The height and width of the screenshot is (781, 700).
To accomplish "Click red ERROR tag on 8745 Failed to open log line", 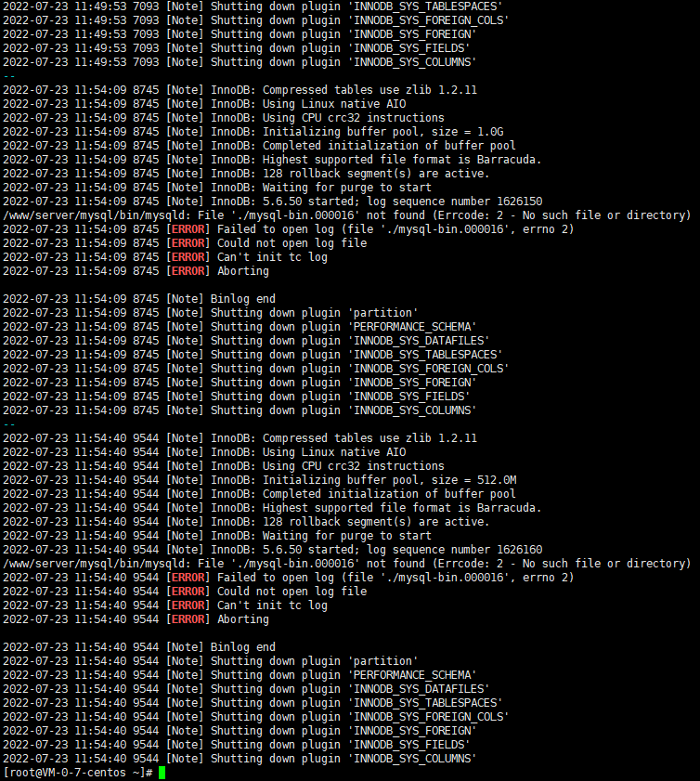I will (x=188, y=229).
